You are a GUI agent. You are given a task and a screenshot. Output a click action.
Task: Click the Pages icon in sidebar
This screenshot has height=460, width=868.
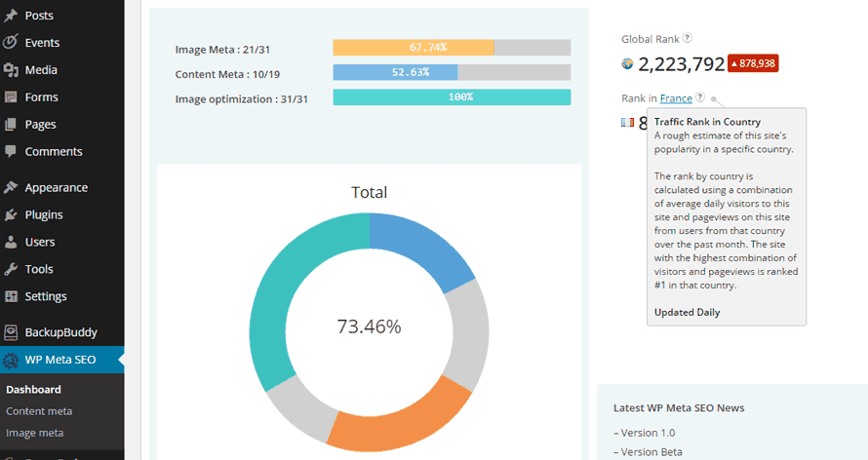[11, 125]
